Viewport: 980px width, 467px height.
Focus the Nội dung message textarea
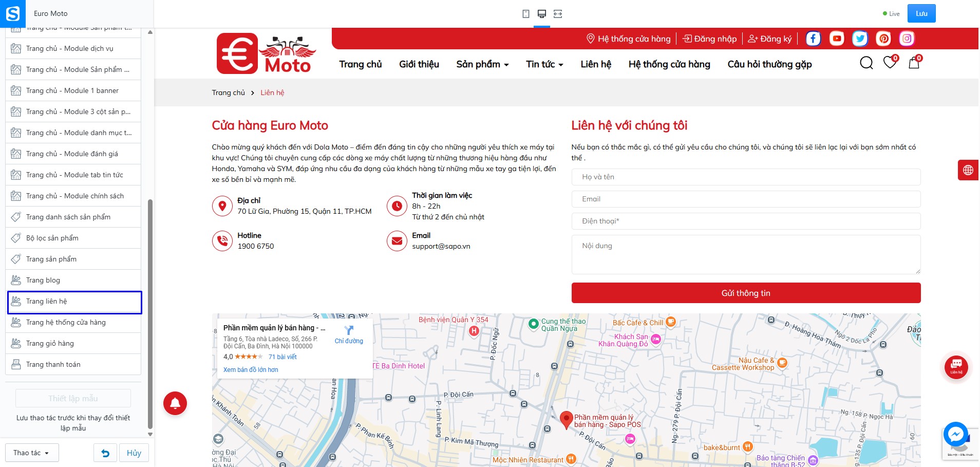(x=746, y=254)
